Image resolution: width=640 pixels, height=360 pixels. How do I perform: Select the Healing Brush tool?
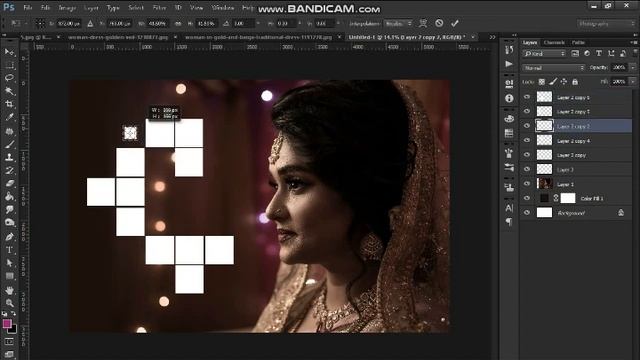[x=9, y=131]
